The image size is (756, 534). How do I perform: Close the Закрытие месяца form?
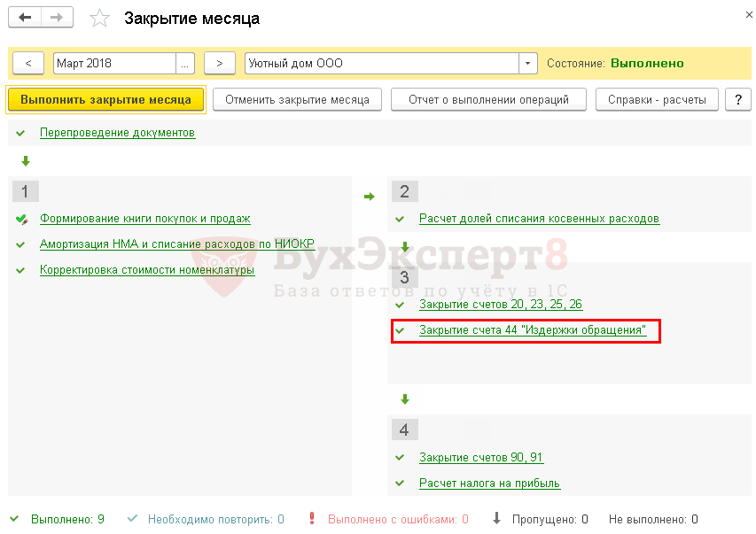[749, 15]
